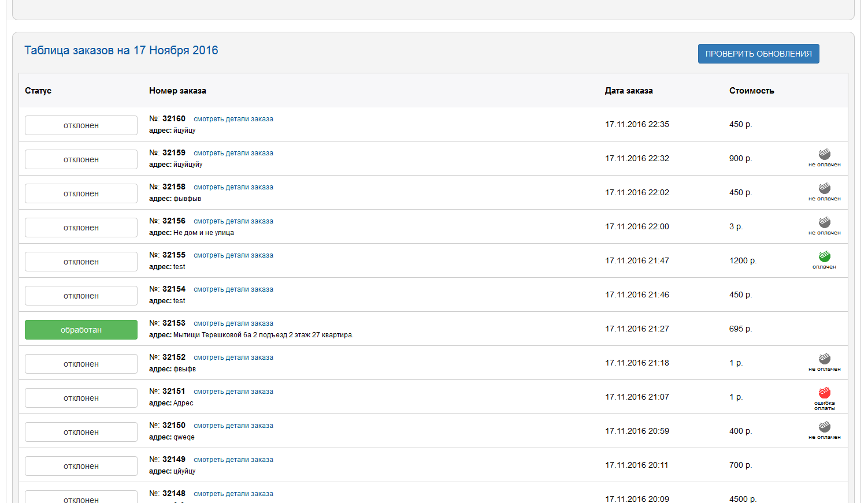Open order details link for order 32148
This screenshot has height=503, width=868.
click(x=233, y=494)
